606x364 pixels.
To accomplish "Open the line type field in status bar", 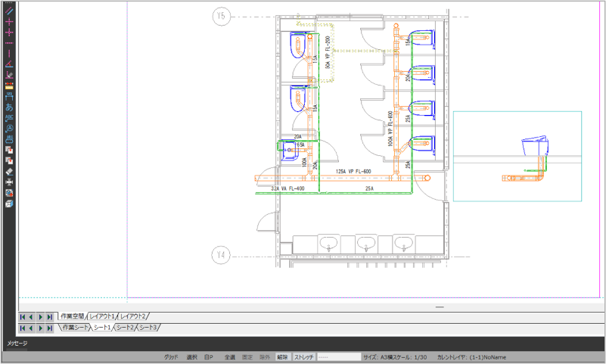I will point(337,356).
